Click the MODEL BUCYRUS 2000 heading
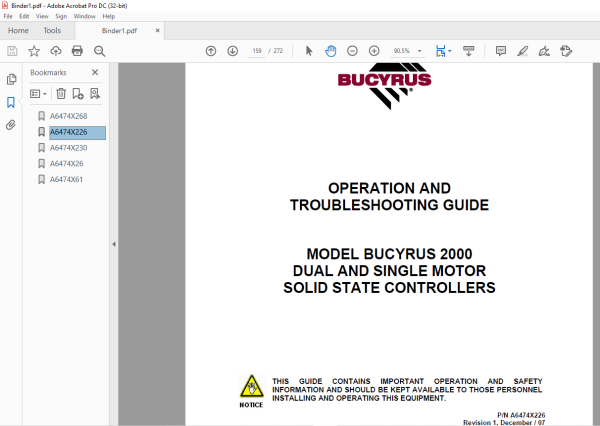Image resolution: width=600 pixels, height=426 pixels. pos(389,254)
